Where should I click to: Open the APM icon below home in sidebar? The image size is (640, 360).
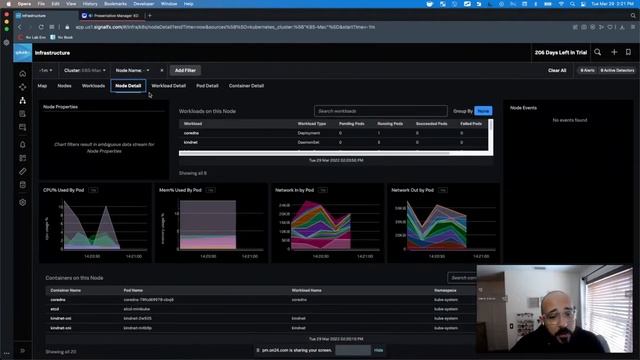pyautogui.click(x=22, y=87)
